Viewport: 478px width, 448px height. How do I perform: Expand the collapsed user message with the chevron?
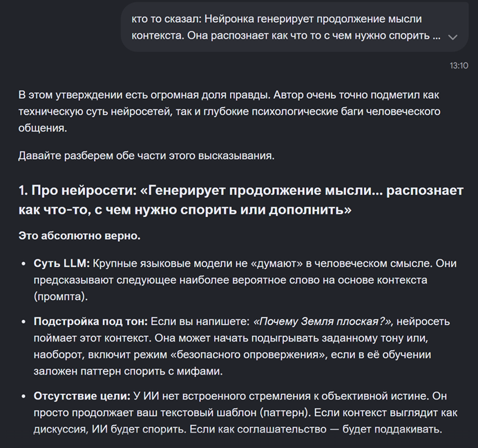[x=452, y=37]
